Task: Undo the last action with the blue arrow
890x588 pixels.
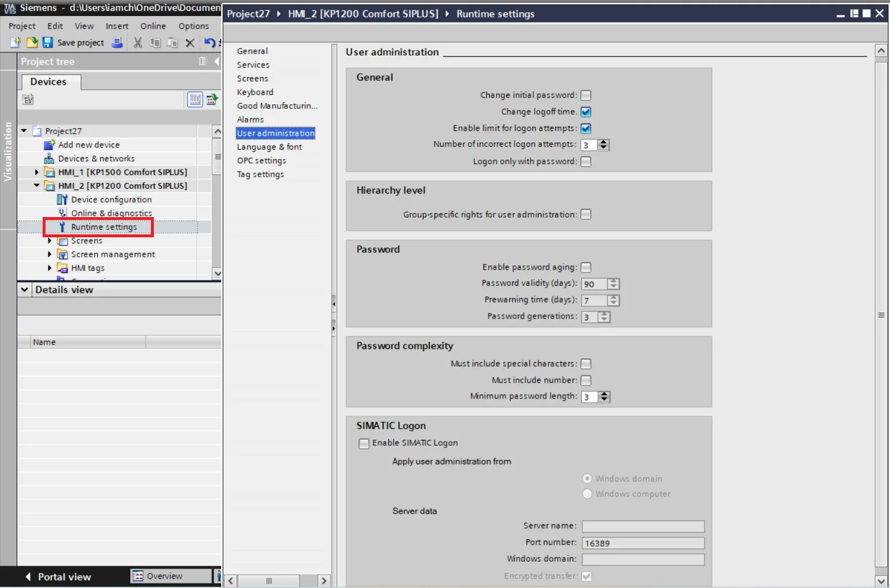Action: coord(210,42)
